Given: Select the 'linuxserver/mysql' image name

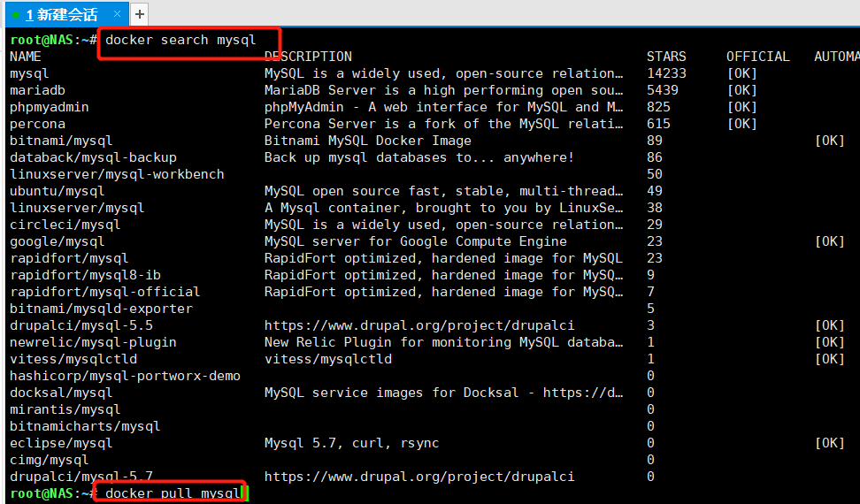Looking at the screenshot, I should click(77, 208).
